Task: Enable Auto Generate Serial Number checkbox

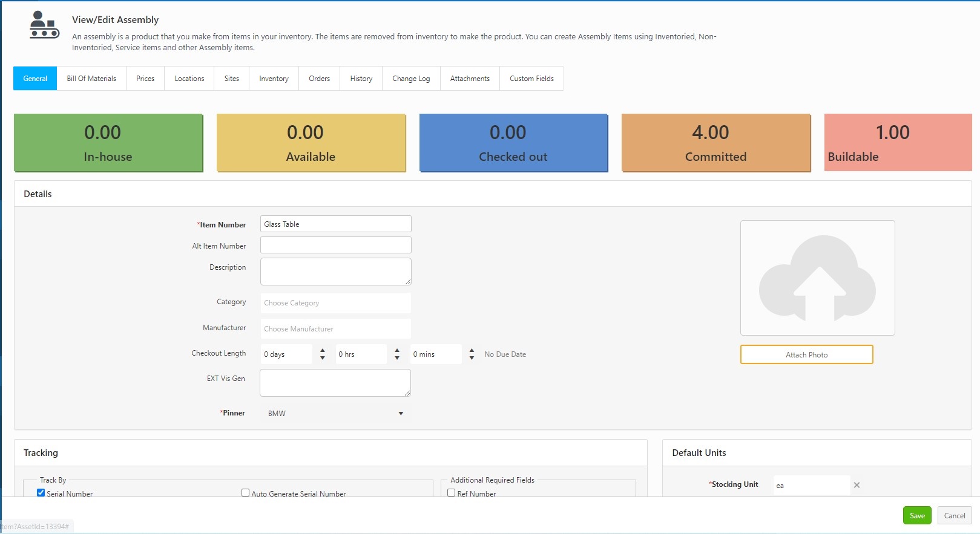Action: click(245, 493)
